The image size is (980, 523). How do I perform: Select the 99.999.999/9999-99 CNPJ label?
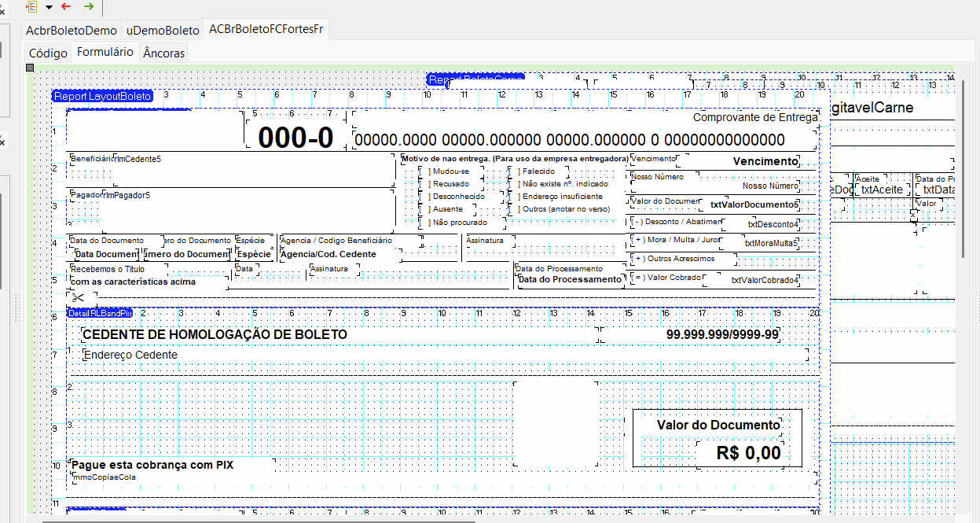(x=722, y=335)
